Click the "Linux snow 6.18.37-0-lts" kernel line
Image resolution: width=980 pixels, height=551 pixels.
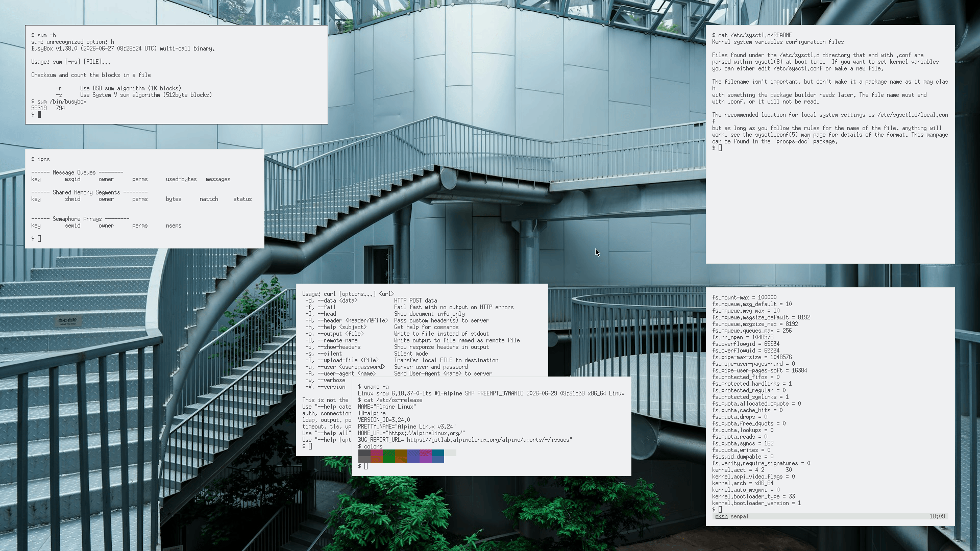(491, 393)
